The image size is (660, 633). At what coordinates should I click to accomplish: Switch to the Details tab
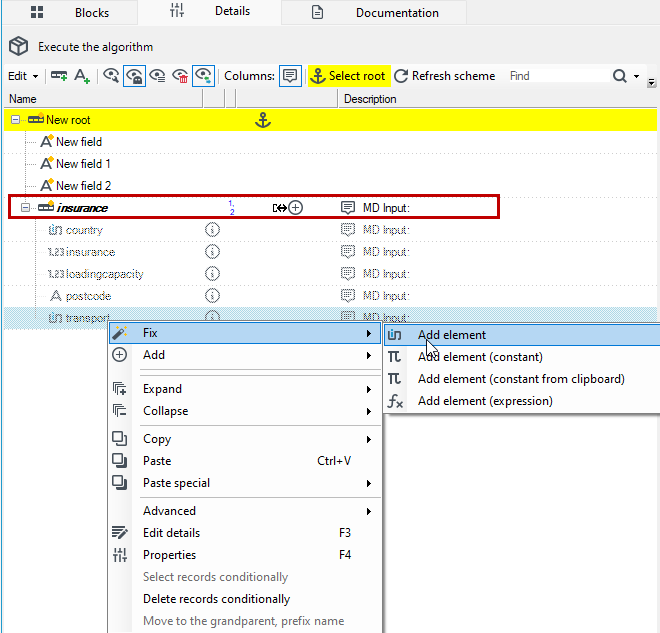209,12
